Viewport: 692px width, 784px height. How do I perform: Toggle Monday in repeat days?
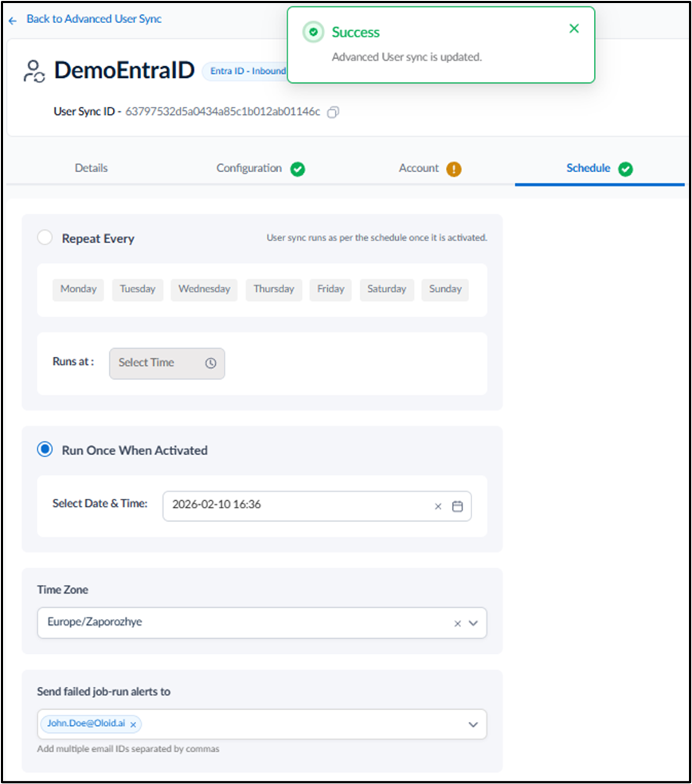tap(79, 289)
